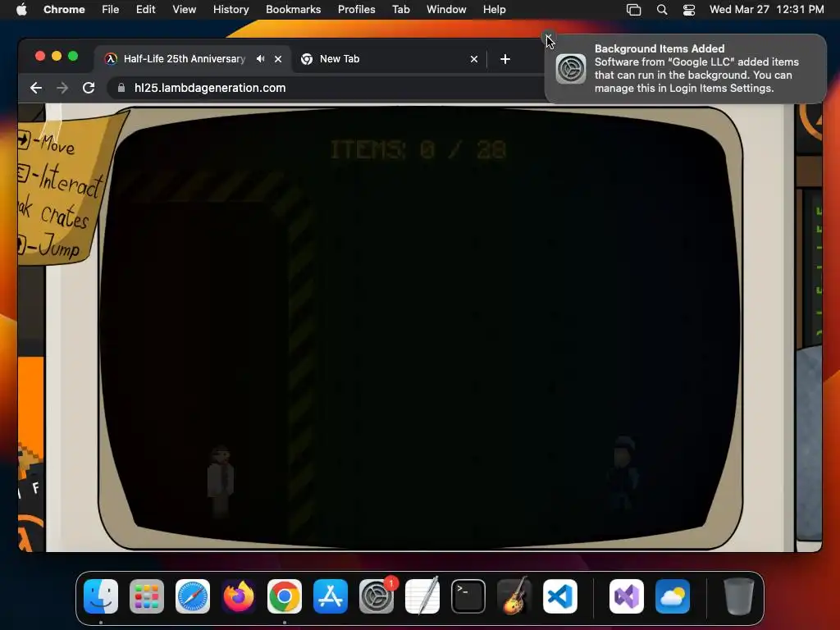Reload the Half-Life page

[89, 88]
